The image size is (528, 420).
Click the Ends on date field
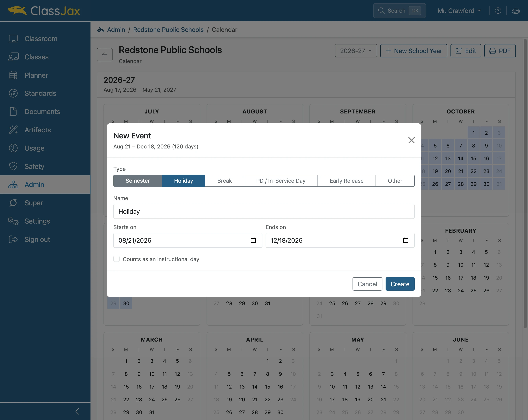click(340, 240)
